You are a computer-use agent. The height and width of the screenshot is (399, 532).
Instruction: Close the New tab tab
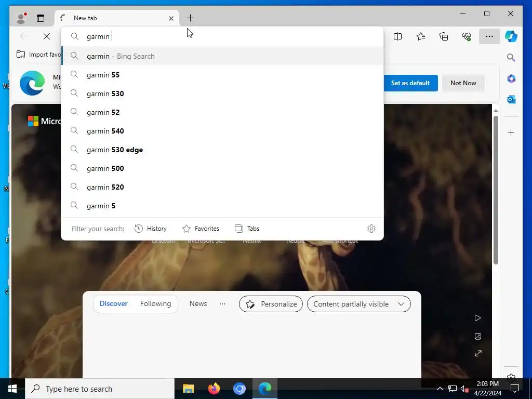(171, 18)
